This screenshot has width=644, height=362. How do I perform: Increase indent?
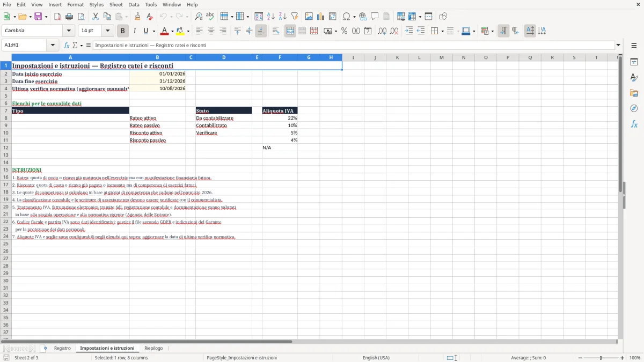[409, 31]
